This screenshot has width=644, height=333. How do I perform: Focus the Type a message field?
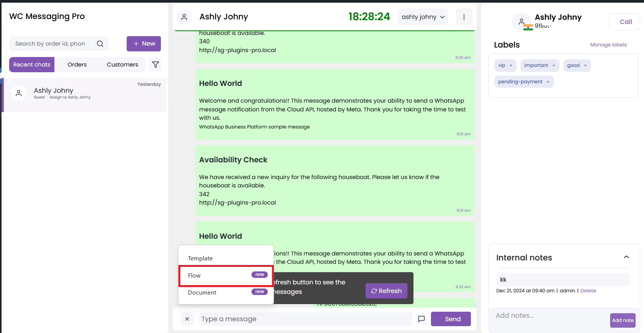[x=305, y=319]
